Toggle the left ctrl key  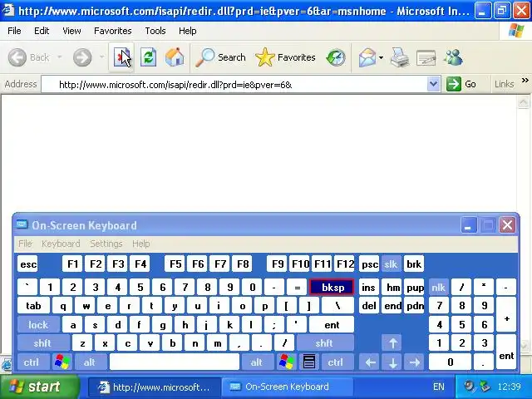point(33,362)
